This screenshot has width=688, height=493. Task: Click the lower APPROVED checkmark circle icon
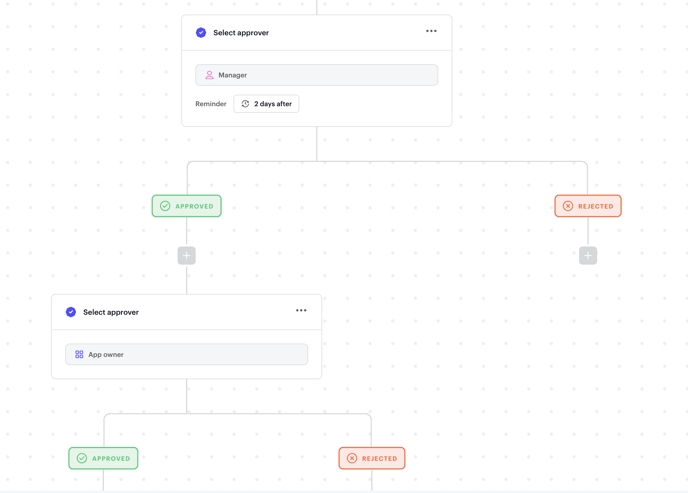(82, 458)
